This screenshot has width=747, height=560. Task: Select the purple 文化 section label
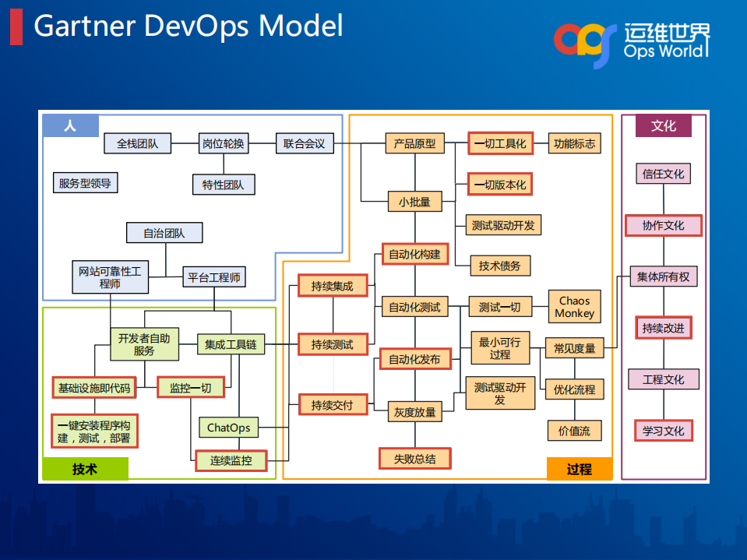pyautogui.click(x=663, y=126)
